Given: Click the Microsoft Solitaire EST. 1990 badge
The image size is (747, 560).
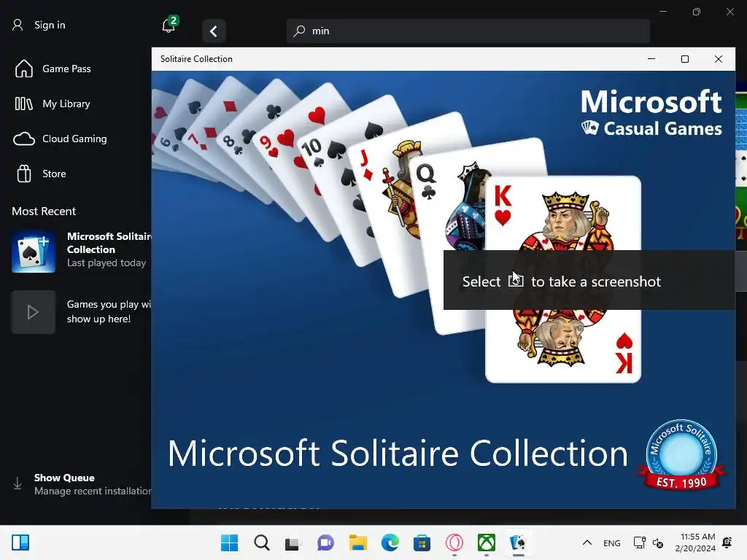Looking at the screenshot, I should click(682, 455).
